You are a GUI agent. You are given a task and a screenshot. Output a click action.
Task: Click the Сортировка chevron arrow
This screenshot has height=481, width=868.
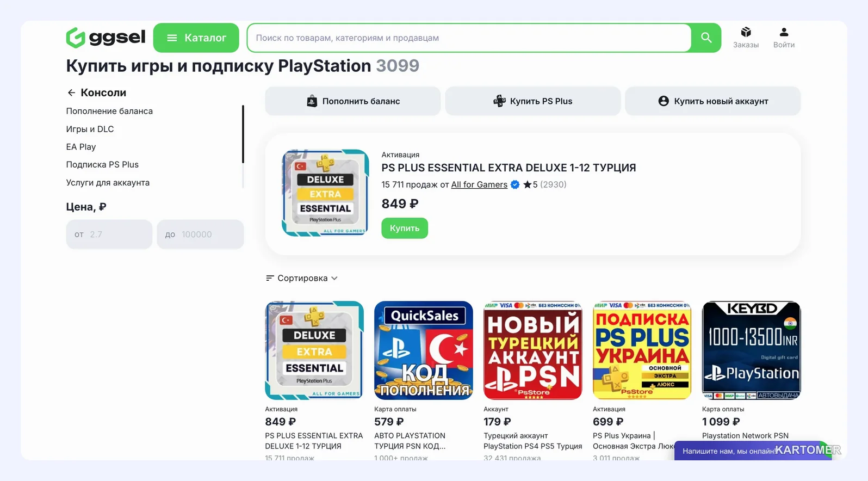334,278
